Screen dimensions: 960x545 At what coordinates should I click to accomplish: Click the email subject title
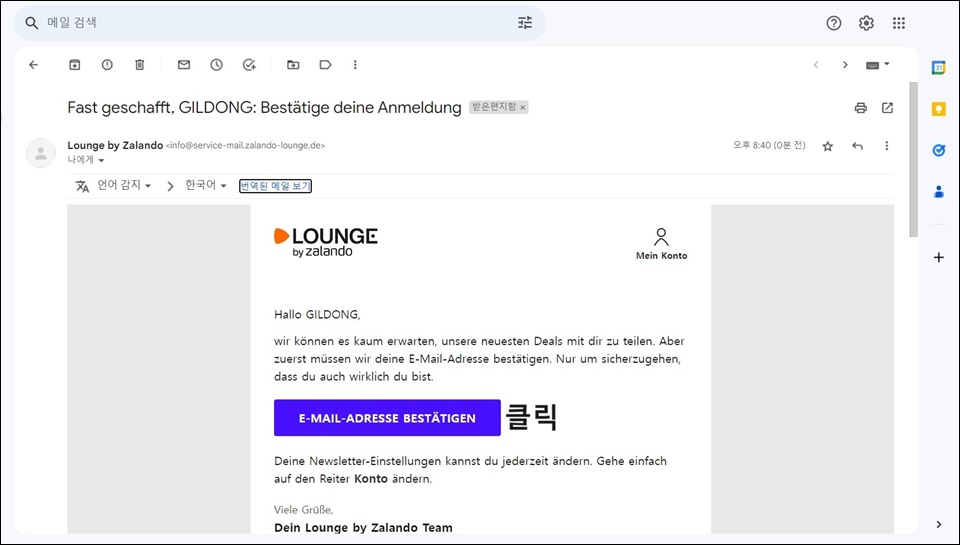coord(264,108)
